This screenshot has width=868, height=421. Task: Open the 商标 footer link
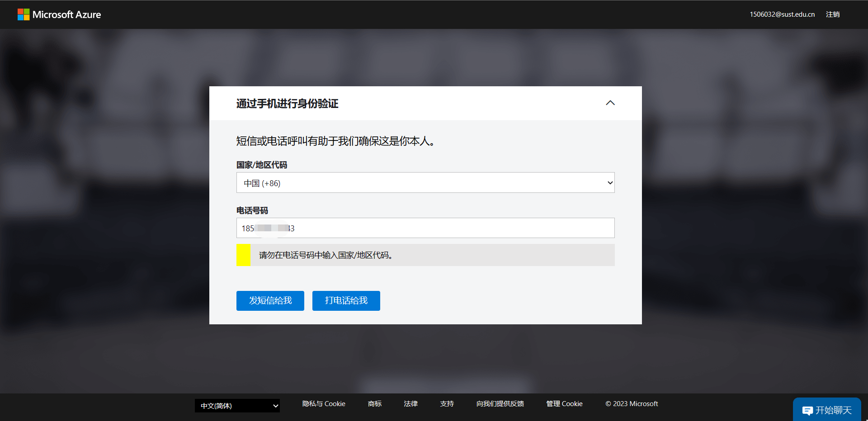pyautogui.click(x=374, y=404)
